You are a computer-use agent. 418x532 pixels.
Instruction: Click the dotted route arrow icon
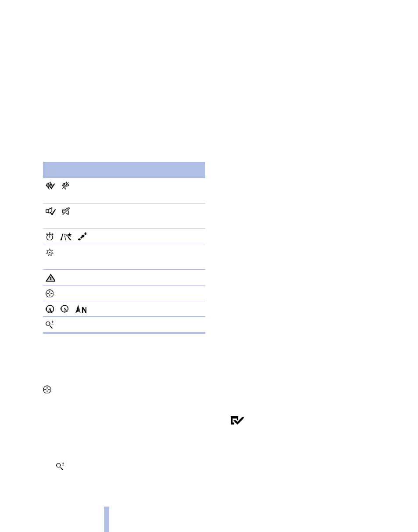82,236
